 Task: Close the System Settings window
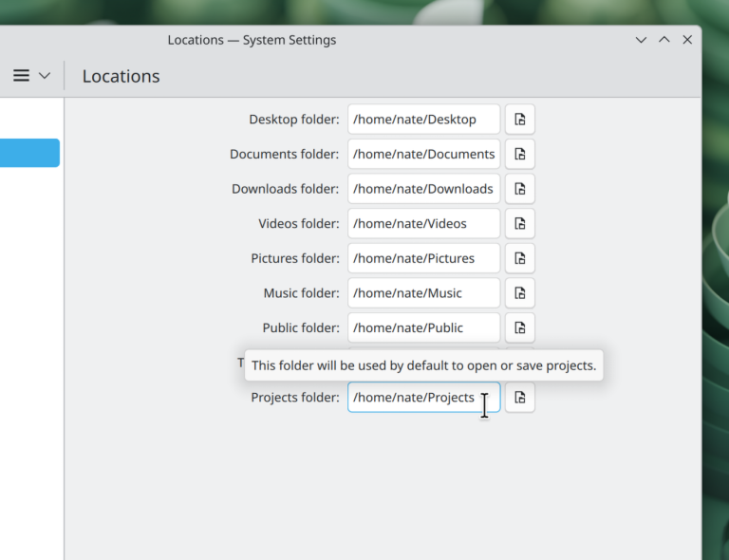[687, 40]
